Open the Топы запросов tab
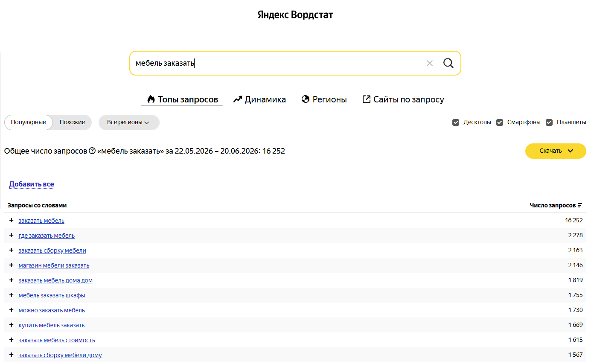 coord(182,99)
